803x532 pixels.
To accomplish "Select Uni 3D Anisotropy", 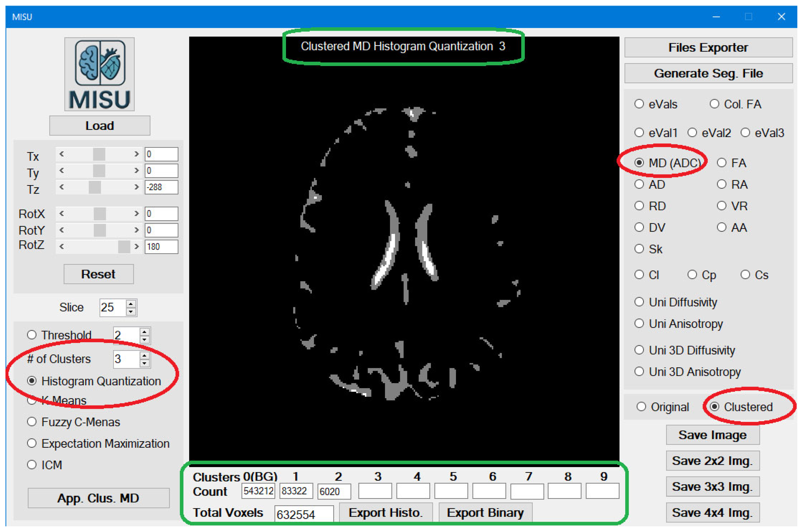I will coord(640,372).
